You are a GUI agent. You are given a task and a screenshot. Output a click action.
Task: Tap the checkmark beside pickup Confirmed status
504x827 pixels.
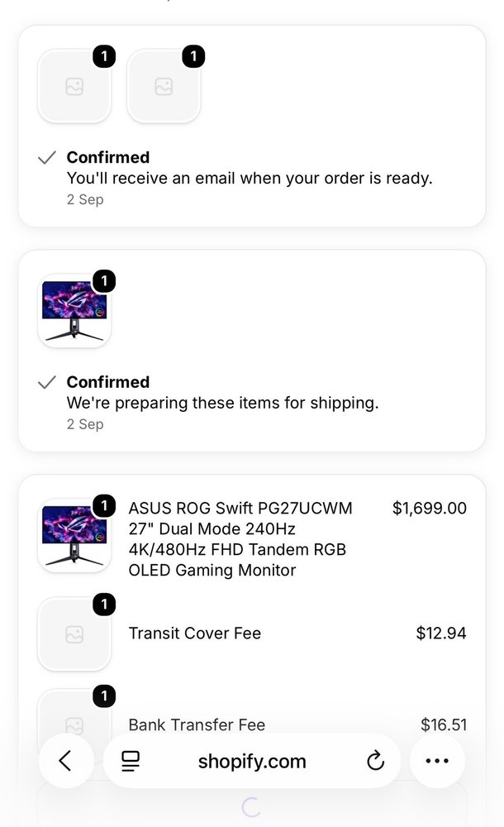(47, 157)
